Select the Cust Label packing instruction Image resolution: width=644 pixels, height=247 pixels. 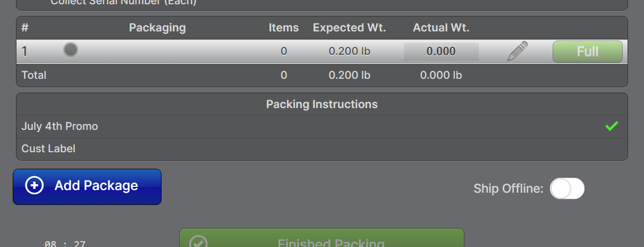point(48,149)
